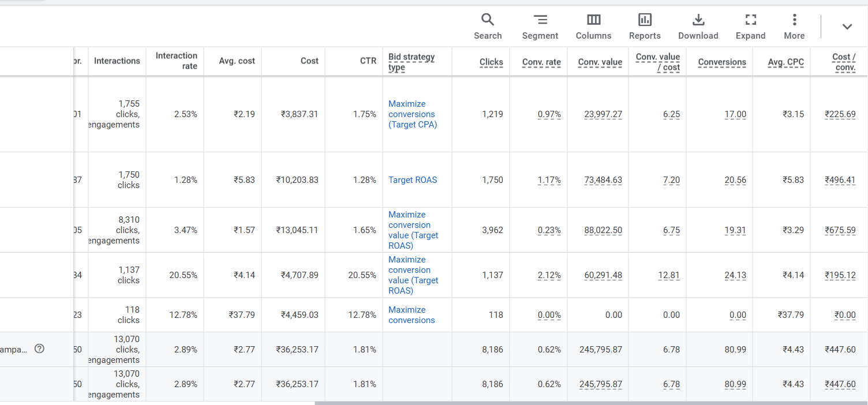Open the Segment menu icon

(540, 27)
